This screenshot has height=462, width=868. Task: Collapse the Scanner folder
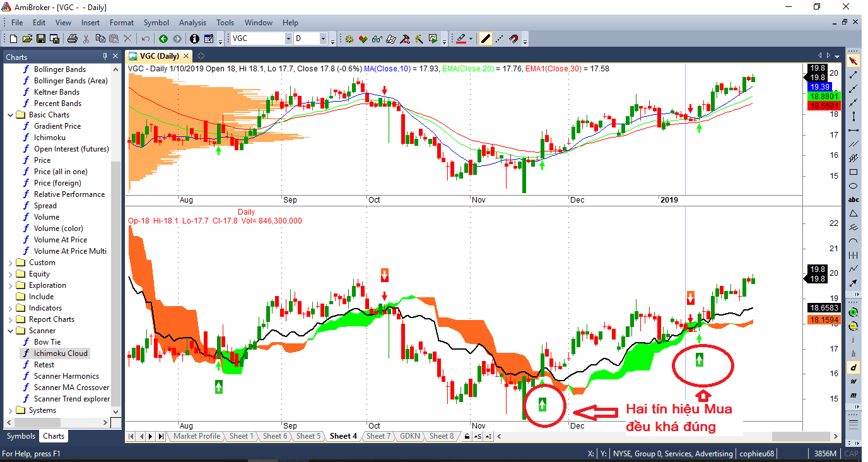[x=11, y=331]
